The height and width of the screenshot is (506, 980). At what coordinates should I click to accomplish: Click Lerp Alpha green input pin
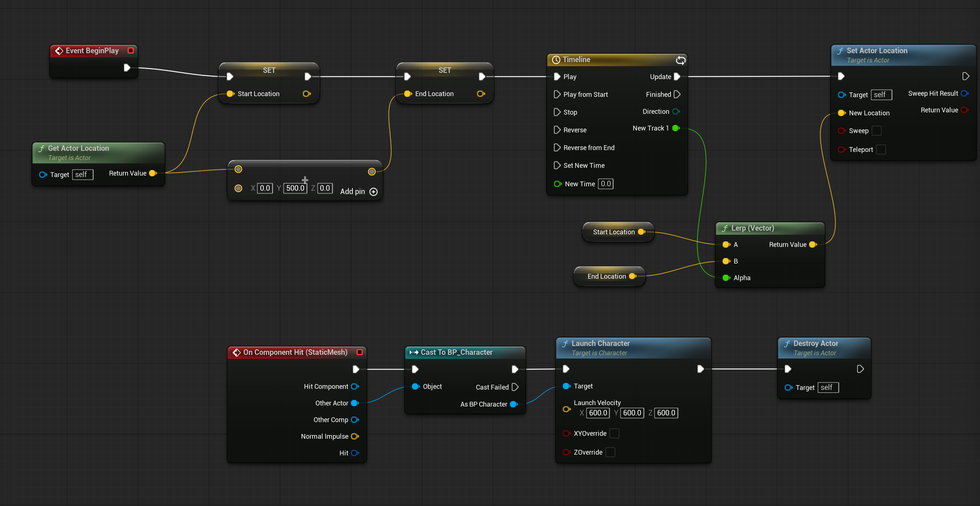click(x=726, y=278)
